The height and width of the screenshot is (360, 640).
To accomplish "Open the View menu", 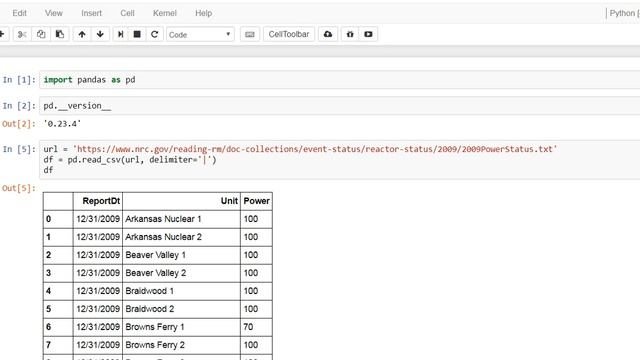I will [53, 13].
